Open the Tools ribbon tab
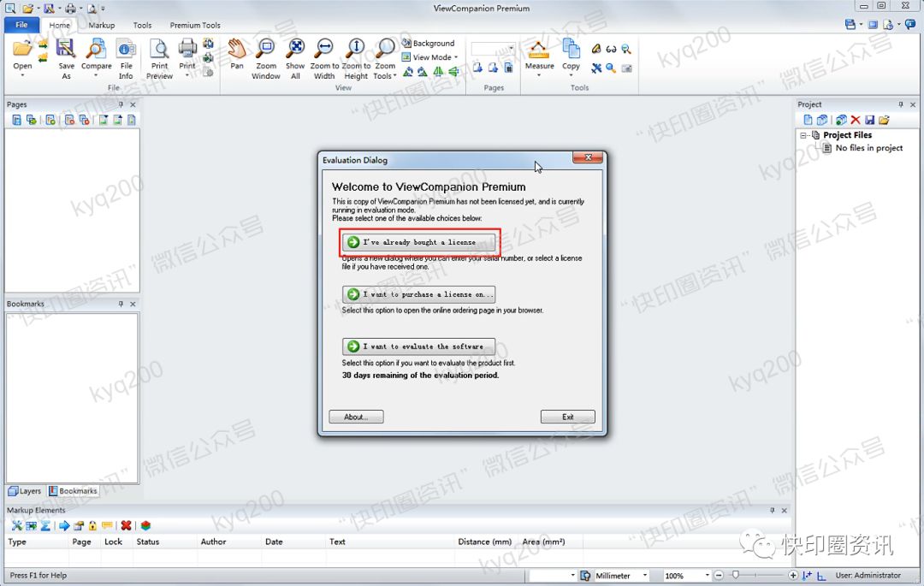The width and height of the screenshot is (924, 586). 142,26
